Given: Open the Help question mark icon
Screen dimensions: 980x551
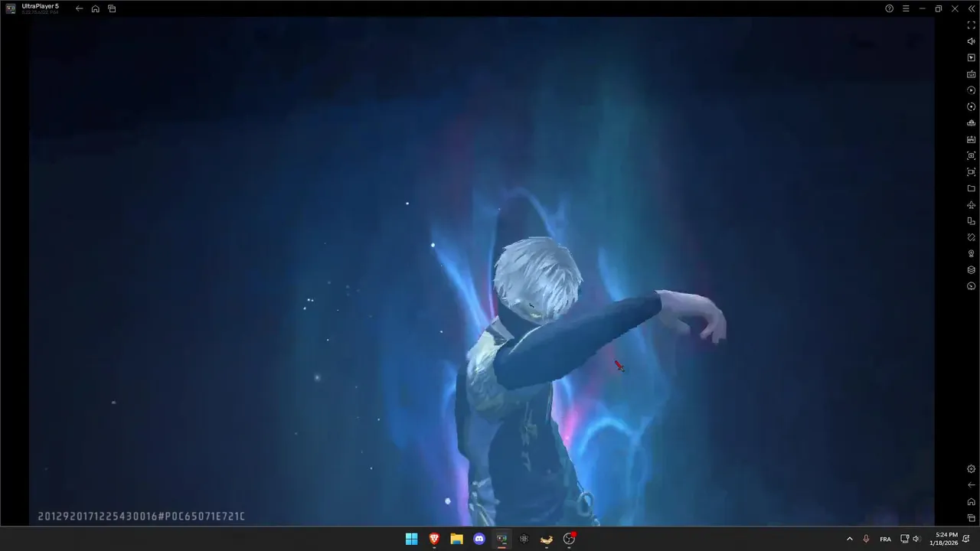Looking at the screenshot, I should (x=889, y=8).
